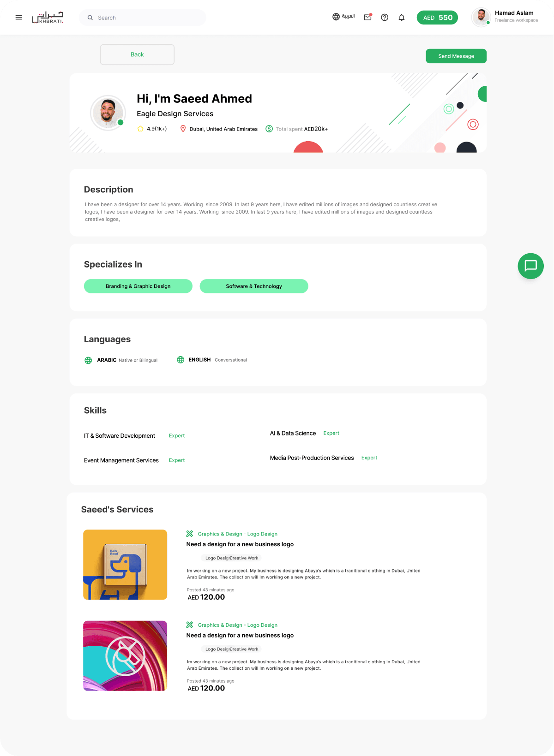Open the mail inbox icon
554x756 pixels.
pyautogui.click(x=368, y=17)
